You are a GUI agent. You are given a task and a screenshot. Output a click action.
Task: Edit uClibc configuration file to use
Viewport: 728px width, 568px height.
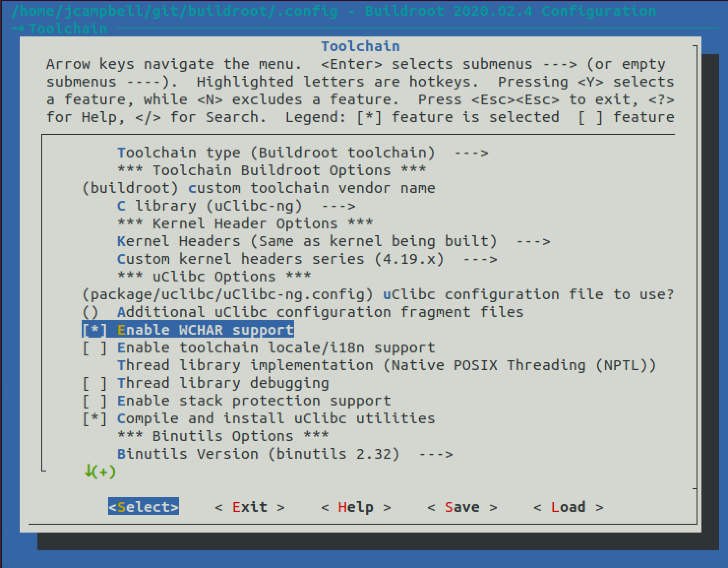click(x=378, y=294)
